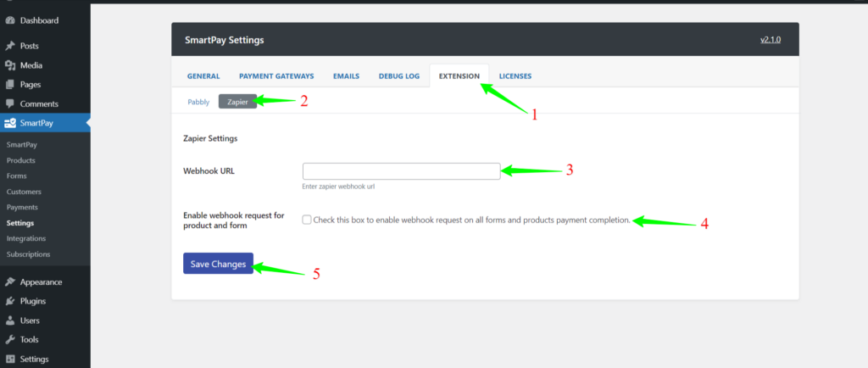Viewport: 868px width, 368px height.
Task: Click the Posts pushpin icon
Action: click(x=9, y=46)
